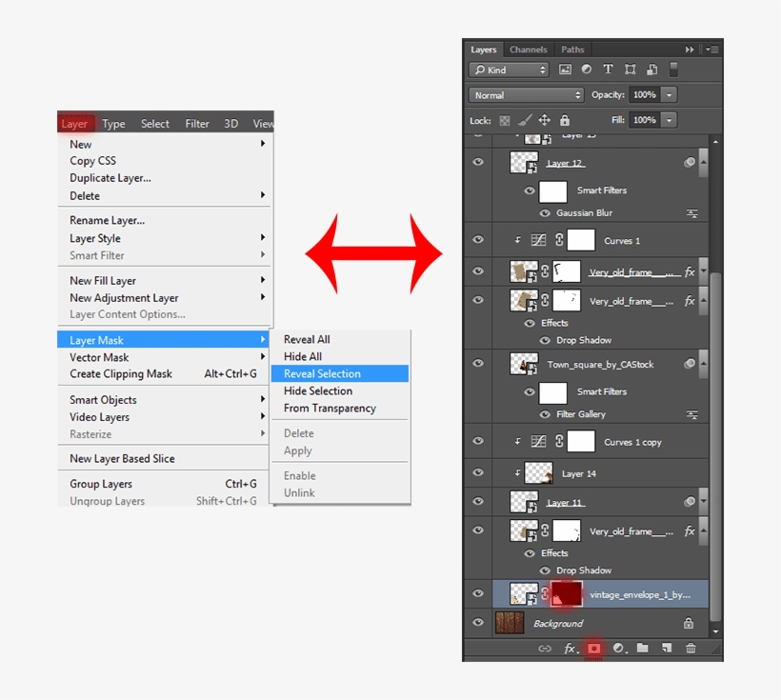
Task: Click the Link layers icon
Action: tap(545, 649)
